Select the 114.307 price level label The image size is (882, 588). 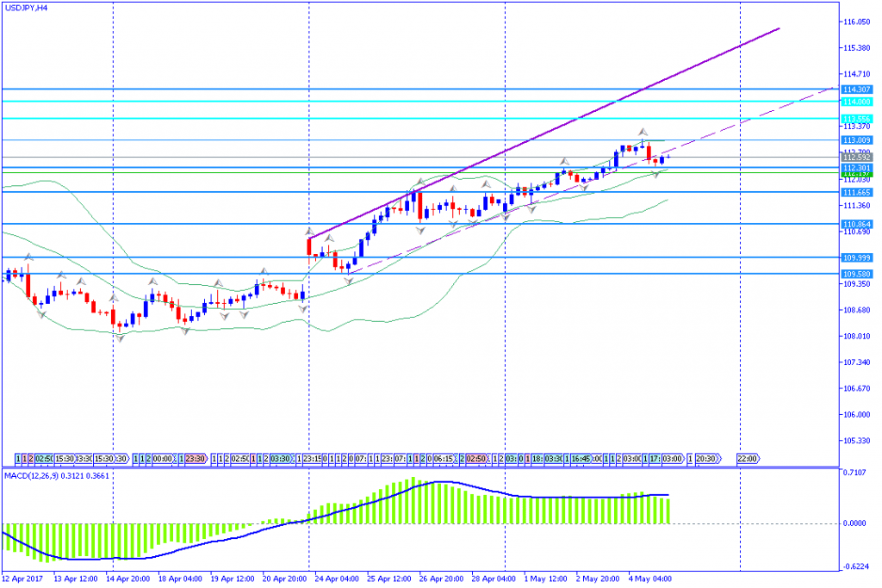coord(857,90)
